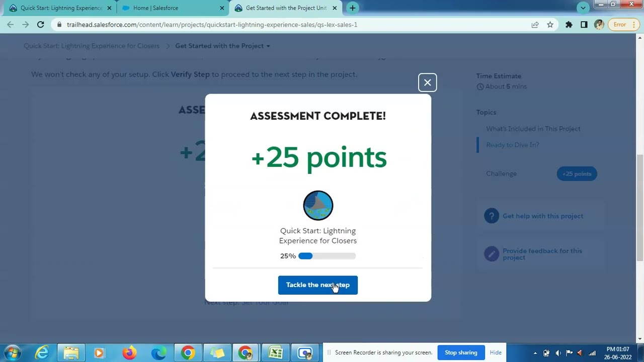The height and width of the screenshot is (362, 644).
Task: Click the About 5 mins time estimate
Action: tap(502, 86)
